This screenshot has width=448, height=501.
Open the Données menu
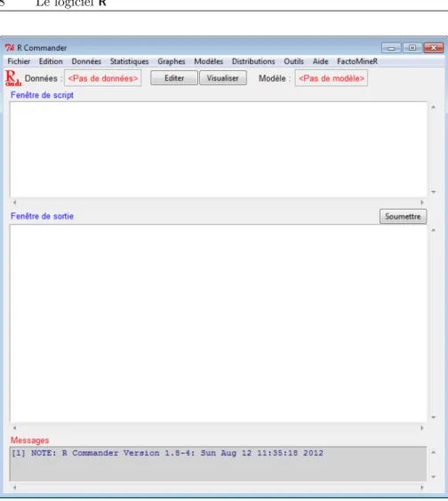[86, 61]
